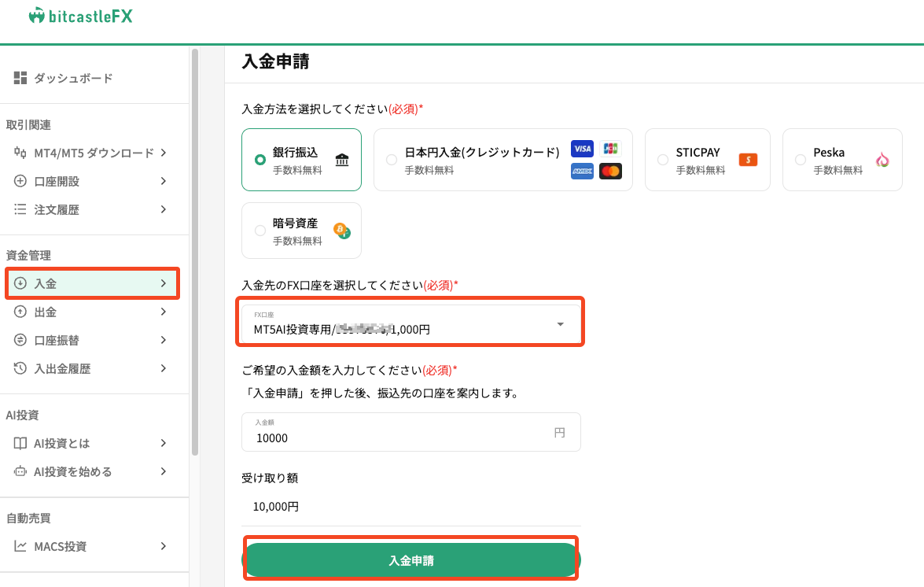Expand the 口座開設 chevron
This screenshot has height=587, width=924.
164,181
